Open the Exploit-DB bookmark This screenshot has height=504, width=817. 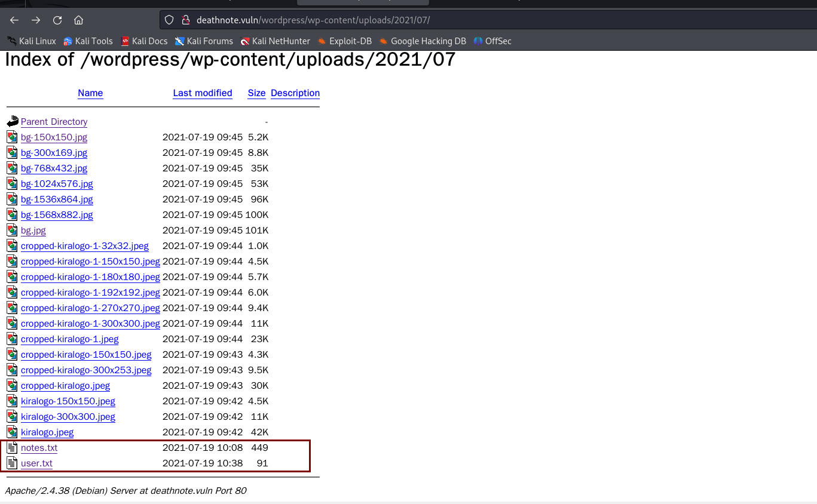pyautogui.click(x=344, y=41)
